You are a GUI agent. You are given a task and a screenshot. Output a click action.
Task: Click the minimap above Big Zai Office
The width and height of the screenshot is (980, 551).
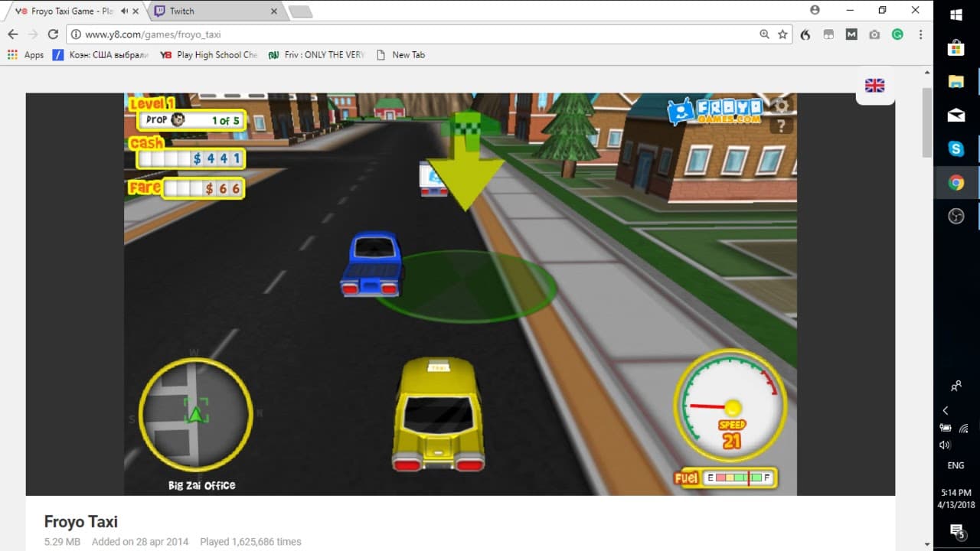(x=195, y=413)
